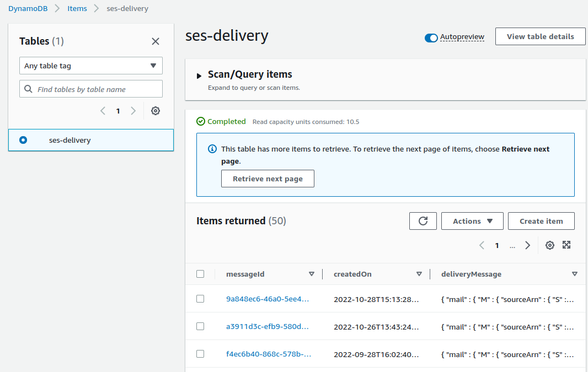Image resolution: width=588 pixels, height=372 pixels.
Task: Click page 1 in items pagination
Action: tap(497, 246)
